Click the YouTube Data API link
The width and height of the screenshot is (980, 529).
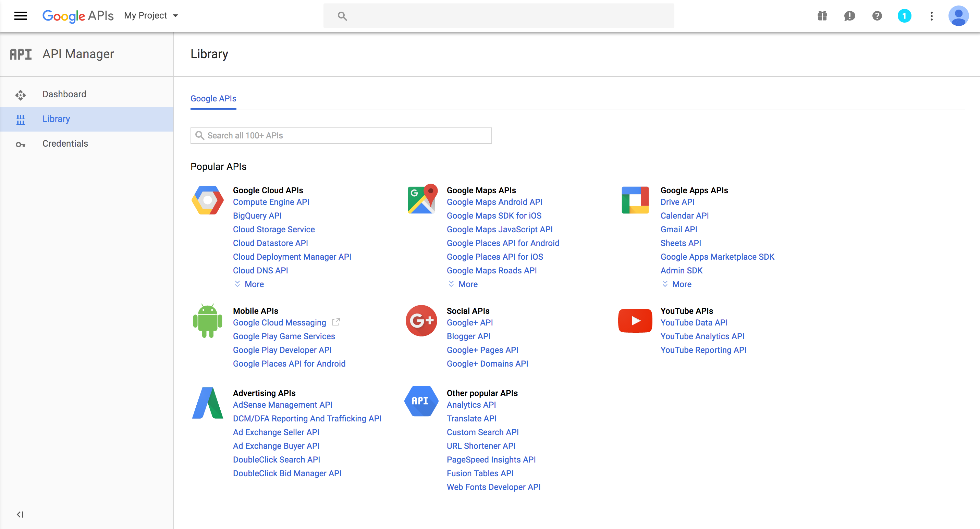click(692, 322)
